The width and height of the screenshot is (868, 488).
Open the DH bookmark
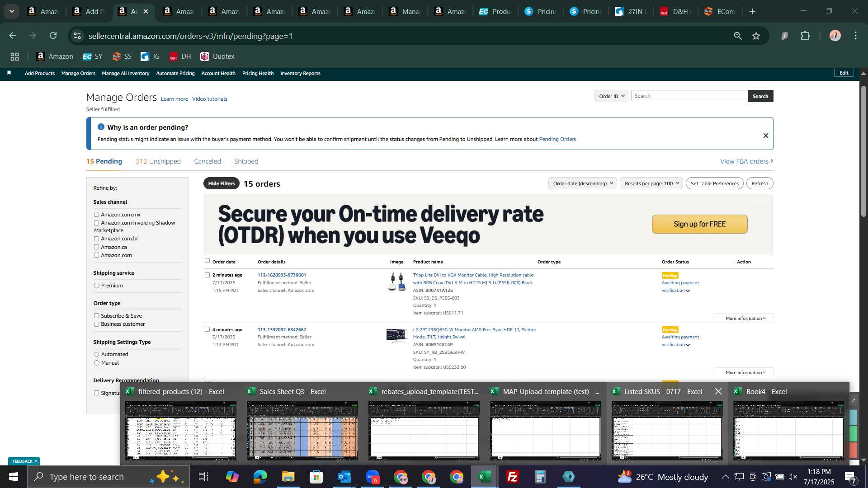click(180, 56)
